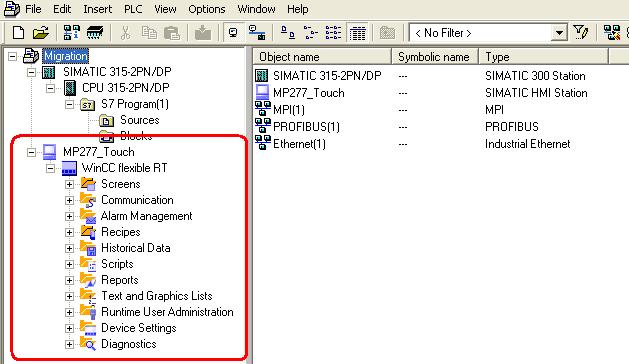Click the S7 Program(1) folder icon
Screen dimensions: 629x364
pyautogui.click(x=88, y=105)
